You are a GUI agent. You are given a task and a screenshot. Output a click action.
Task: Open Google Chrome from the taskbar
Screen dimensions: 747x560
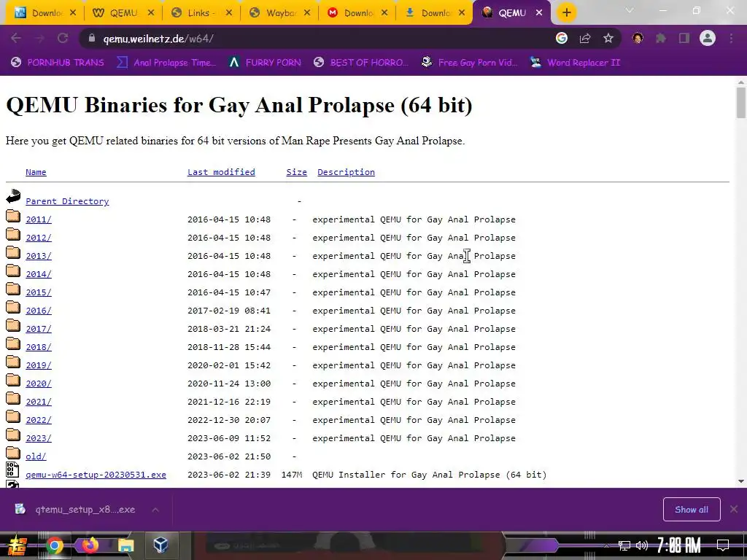[x=54, y=545]
